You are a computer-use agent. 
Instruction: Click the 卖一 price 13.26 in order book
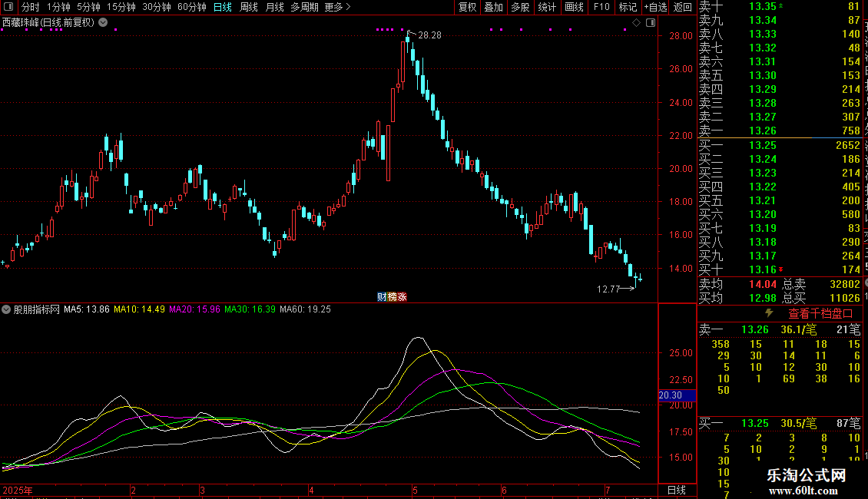pyautogui.click(x=762, y=131)
